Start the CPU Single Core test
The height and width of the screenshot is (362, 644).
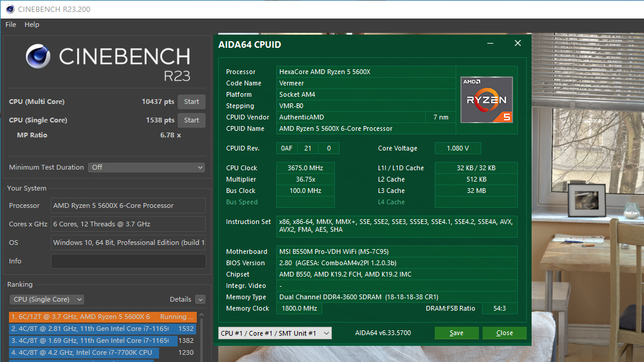point(191,120)
